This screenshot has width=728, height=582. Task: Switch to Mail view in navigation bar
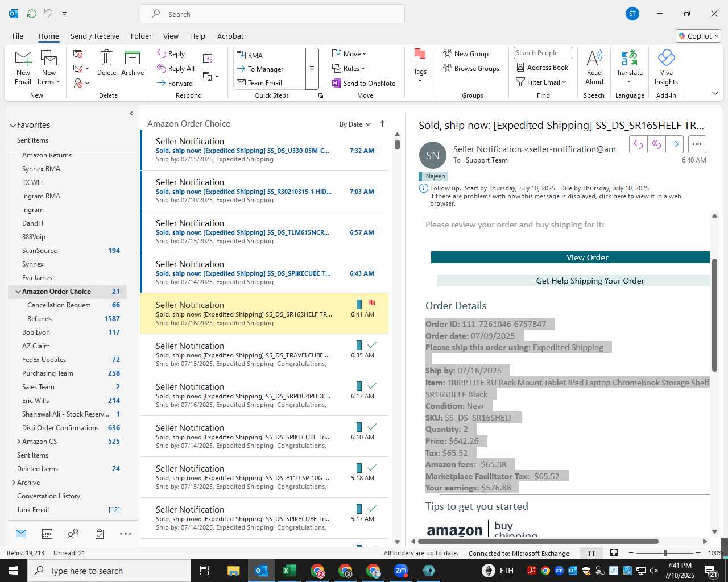pyautogui.click(x=21, y=534)
